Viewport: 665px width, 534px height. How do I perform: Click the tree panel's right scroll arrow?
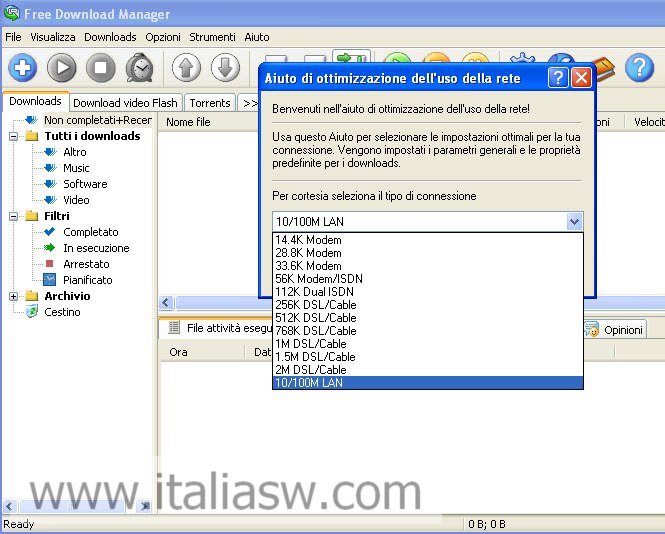coord(145,506)
